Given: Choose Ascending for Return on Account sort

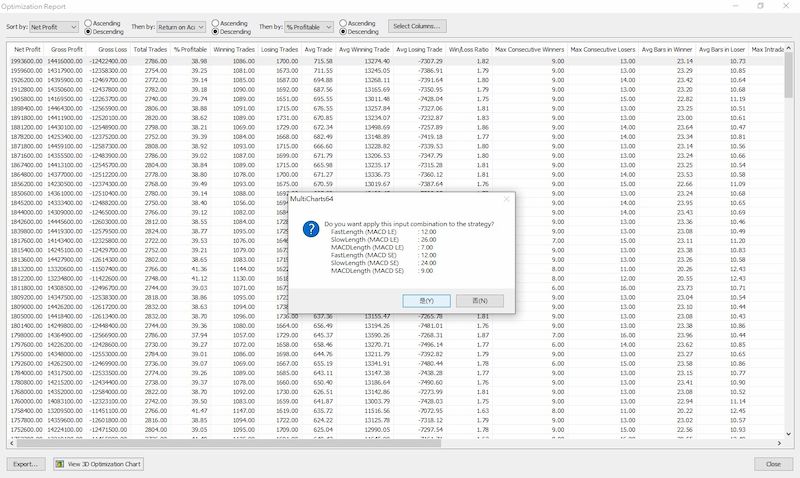Looking at the screenshot, I should tap(215, 23).
